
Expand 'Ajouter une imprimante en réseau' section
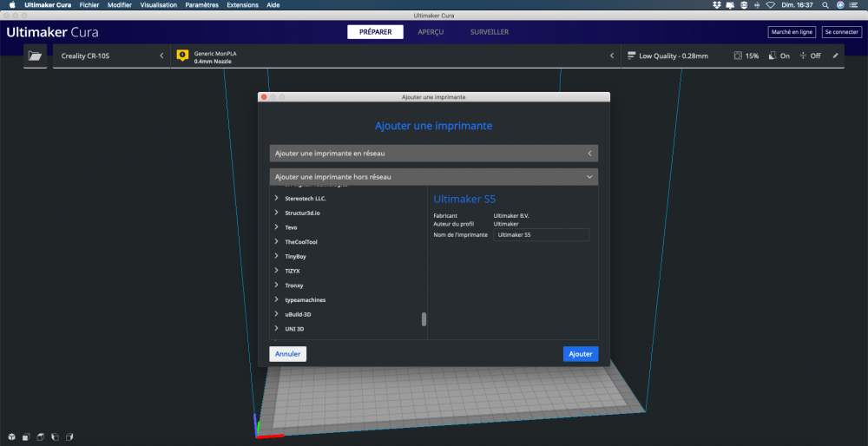click(x=433, y=154)
